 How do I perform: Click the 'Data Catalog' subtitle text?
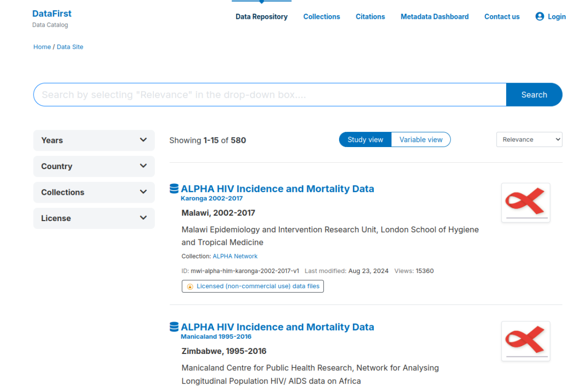point(50,25)
